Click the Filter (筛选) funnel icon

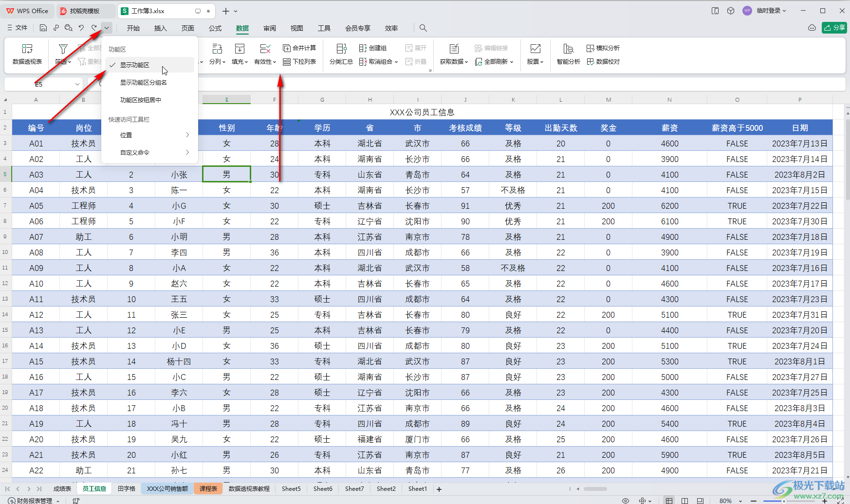pos(63,49)
